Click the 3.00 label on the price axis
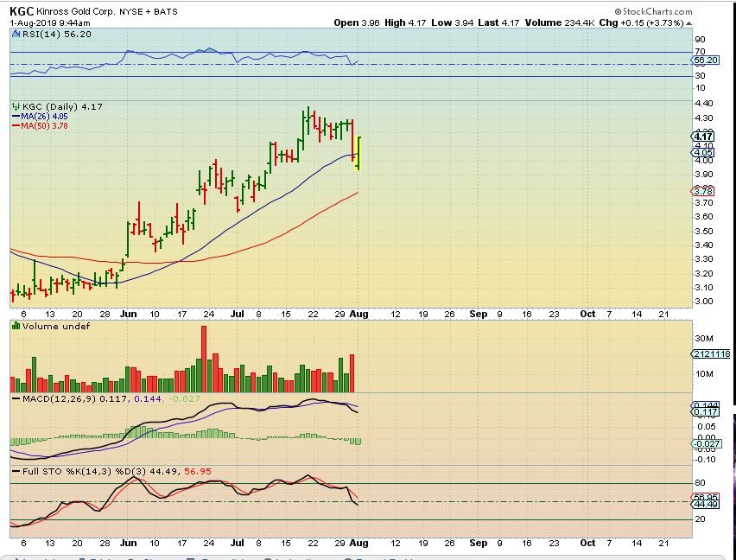 coord(704,302)
